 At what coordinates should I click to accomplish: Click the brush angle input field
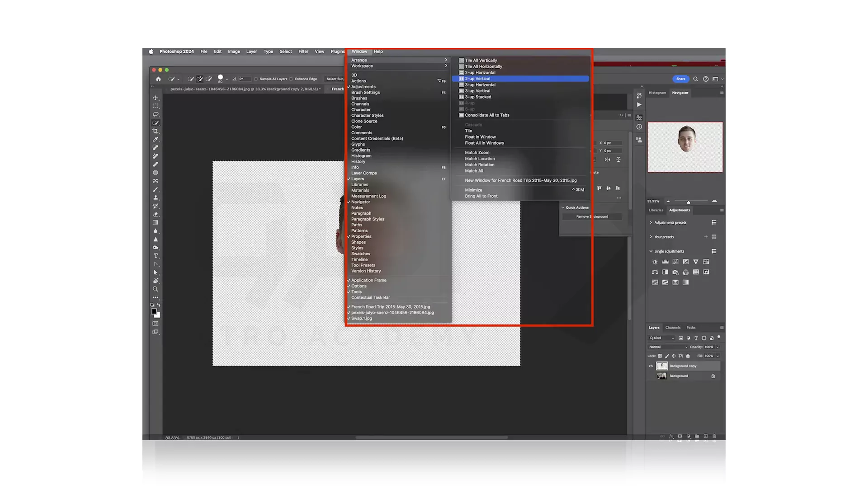pyautogui.click(x=245, y=79)
